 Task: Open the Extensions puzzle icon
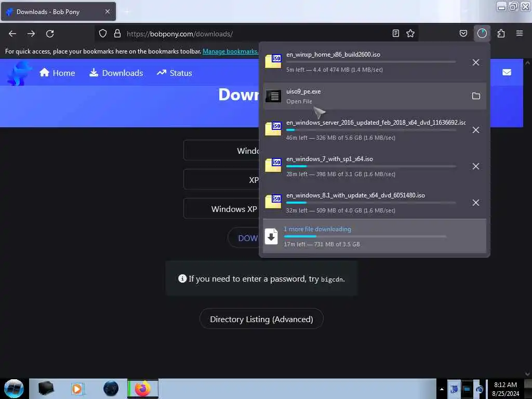(x=501, y=33)
